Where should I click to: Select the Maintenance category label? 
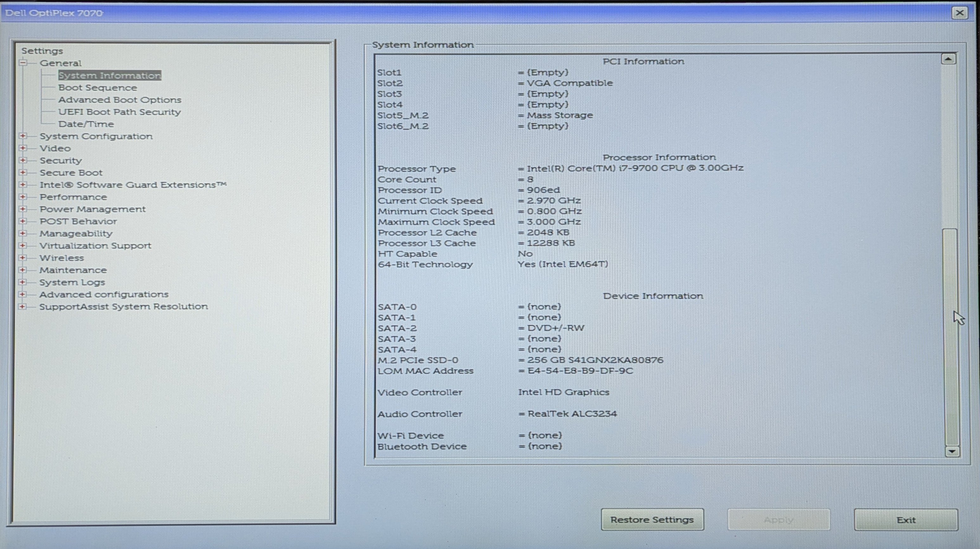coord(73,270)
